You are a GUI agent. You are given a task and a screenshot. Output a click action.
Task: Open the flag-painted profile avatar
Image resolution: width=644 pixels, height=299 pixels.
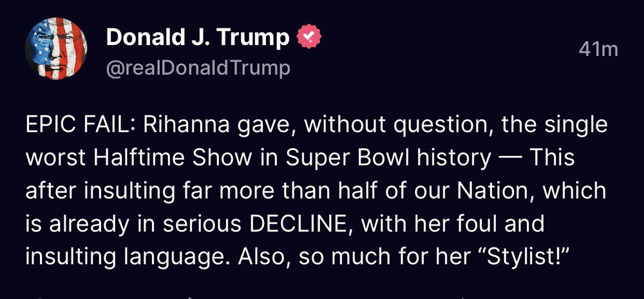pyautogui.click(x=56, y=48)
